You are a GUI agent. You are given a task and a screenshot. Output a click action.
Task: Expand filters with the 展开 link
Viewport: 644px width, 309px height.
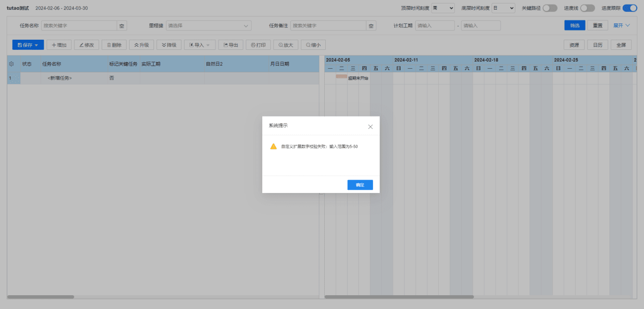click(x=622, y=25)
